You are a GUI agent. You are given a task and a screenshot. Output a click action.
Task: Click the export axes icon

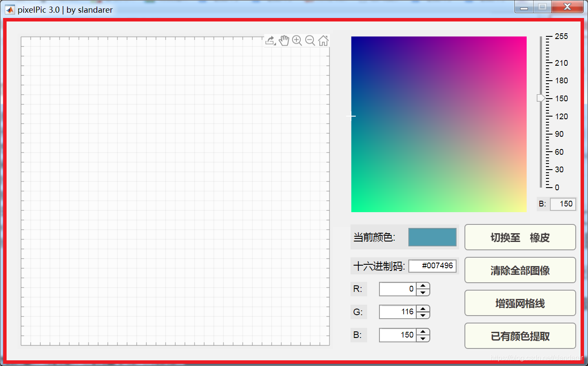[x=270, y=41]
